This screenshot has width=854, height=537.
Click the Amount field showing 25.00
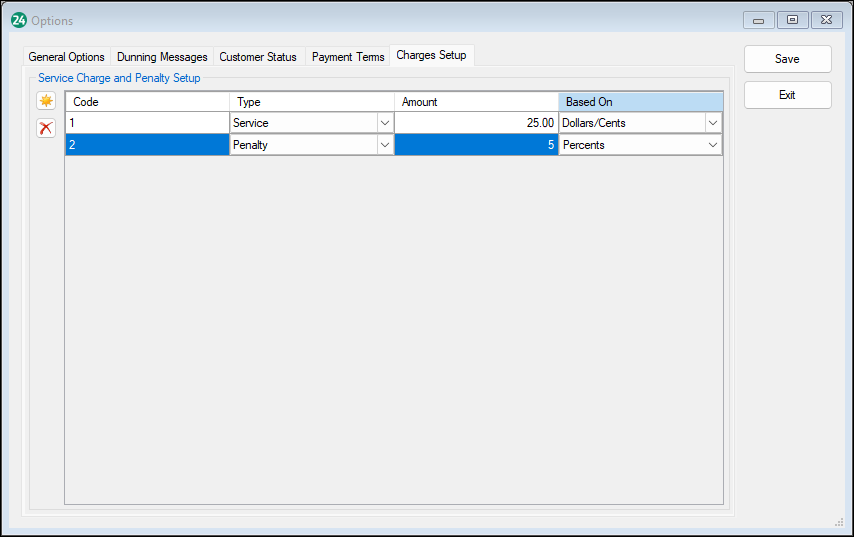476,123
